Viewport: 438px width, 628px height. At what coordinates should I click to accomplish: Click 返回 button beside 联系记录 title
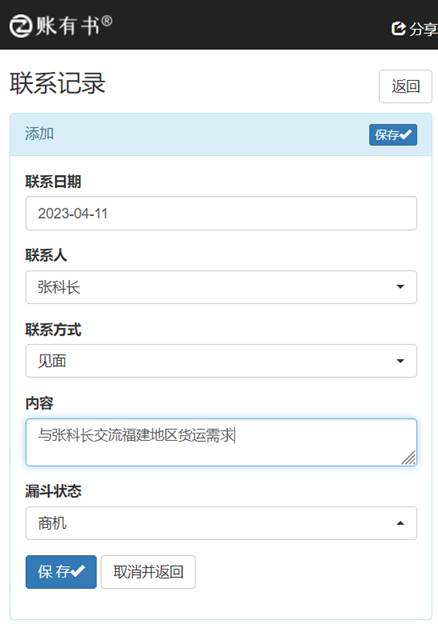pyautogui.click(x=406, y=86)
